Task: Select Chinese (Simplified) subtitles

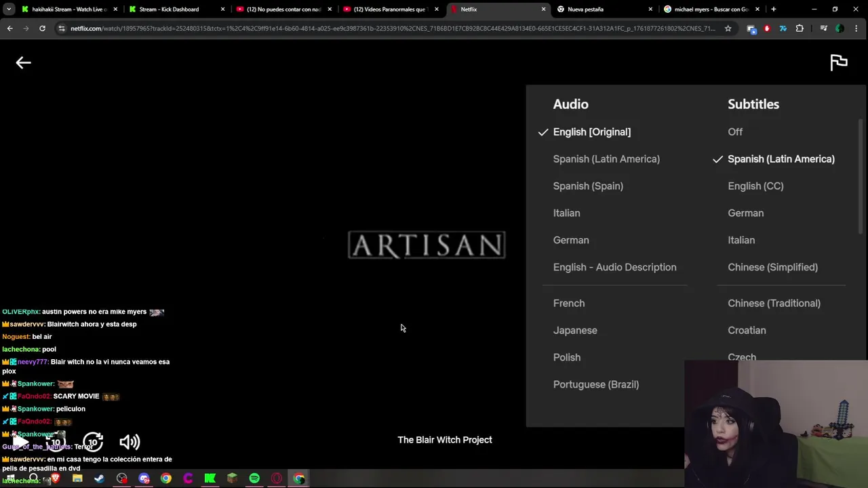Action: (772, 268)
